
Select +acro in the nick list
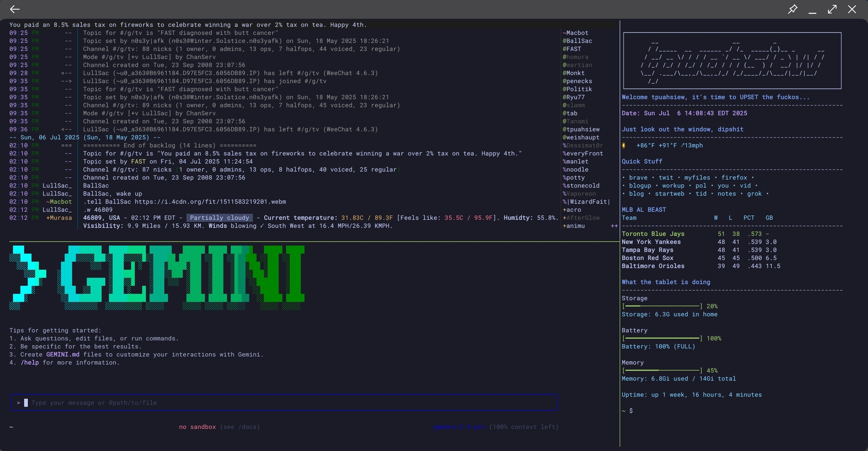[x=572, y=210]
